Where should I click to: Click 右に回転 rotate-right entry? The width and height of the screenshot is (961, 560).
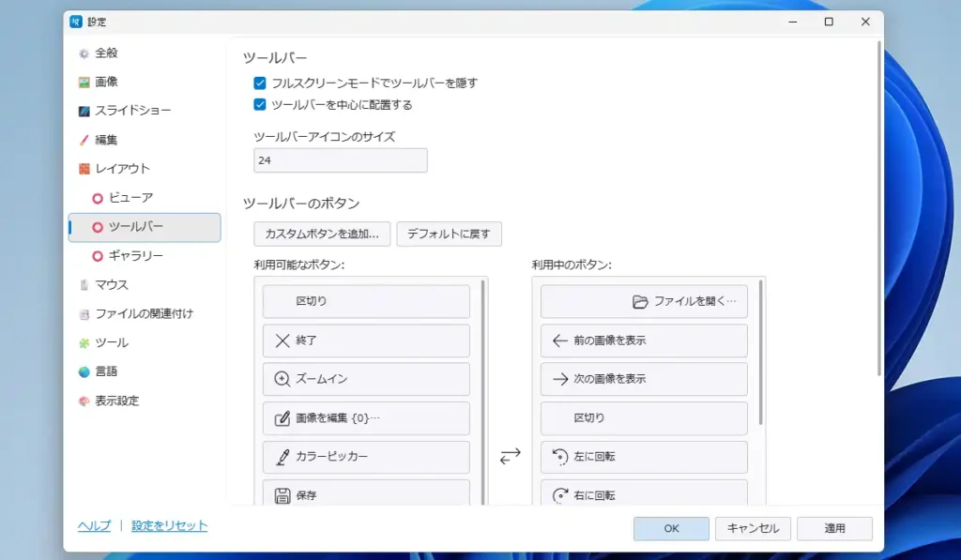point(643,494)
